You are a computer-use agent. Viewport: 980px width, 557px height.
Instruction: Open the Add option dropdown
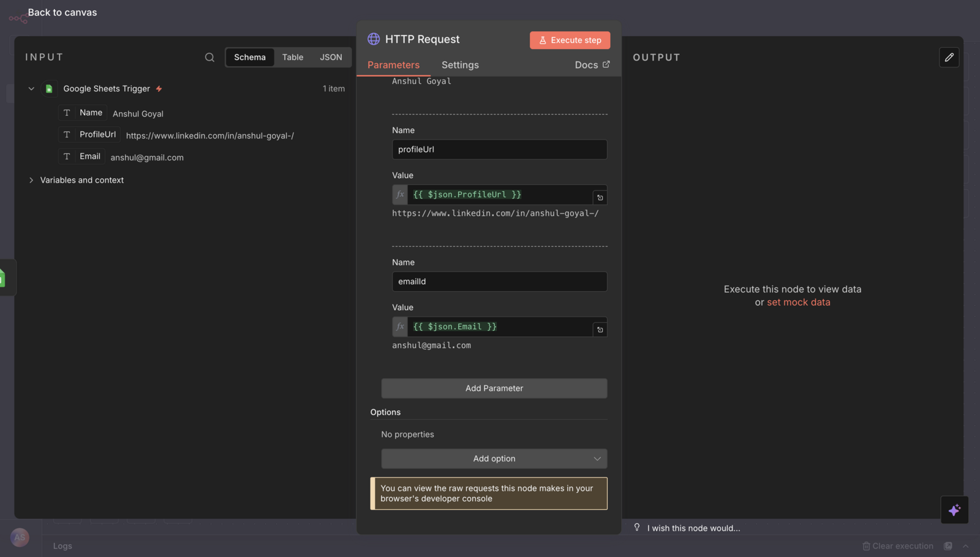[x=494, y=458]
